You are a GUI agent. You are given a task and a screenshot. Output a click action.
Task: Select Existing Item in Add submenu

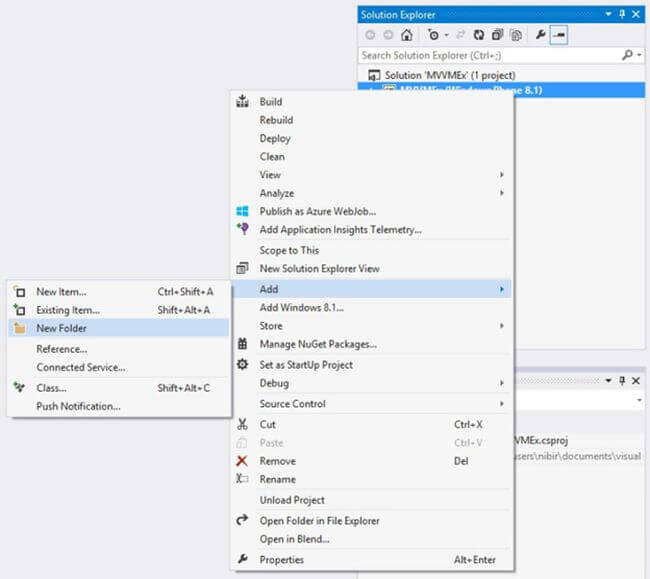(x=119, y=310)
